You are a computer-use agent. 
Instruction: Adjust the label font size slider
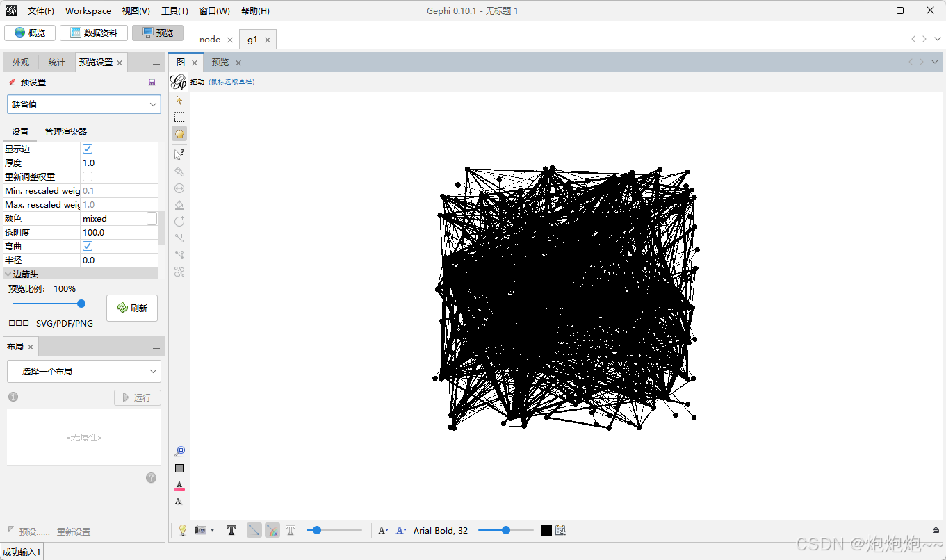[506, 530]
